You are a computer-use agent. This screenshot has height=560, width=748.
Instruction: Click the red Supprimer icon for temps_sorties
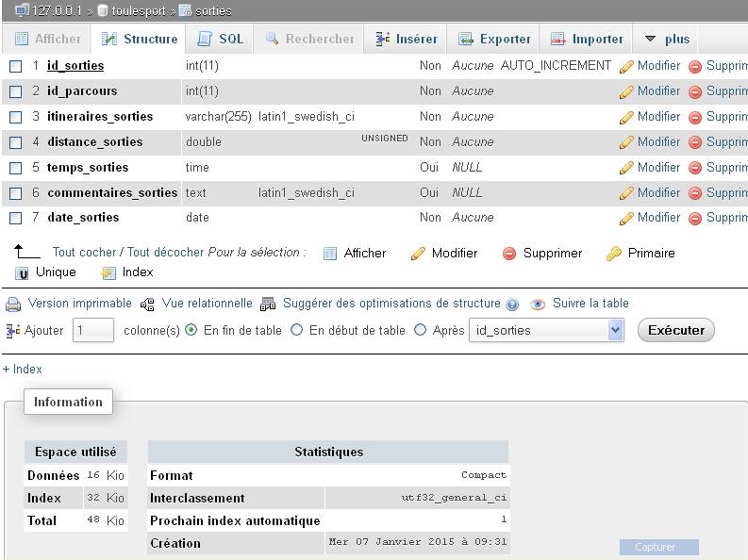pos(695,168)
